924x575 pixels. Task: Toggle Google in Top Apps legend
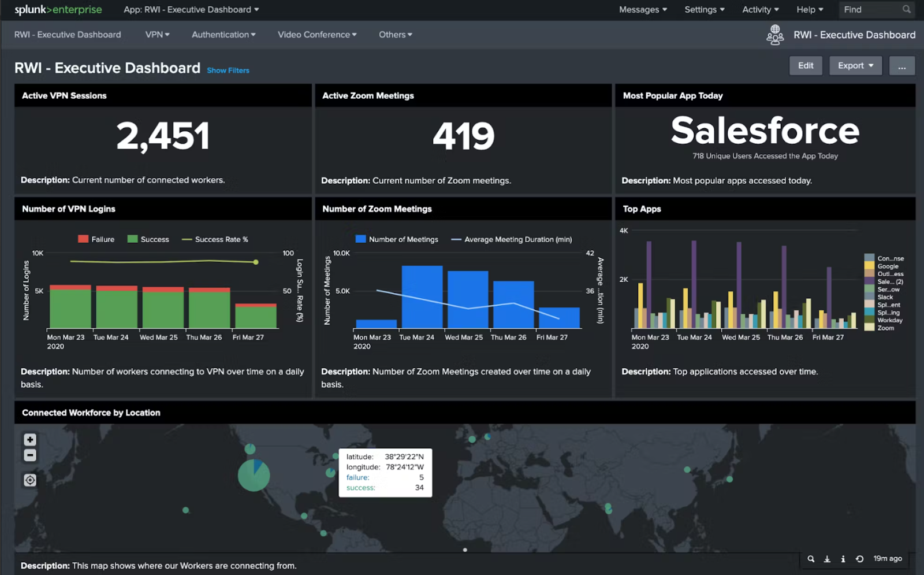click(882, 266)
